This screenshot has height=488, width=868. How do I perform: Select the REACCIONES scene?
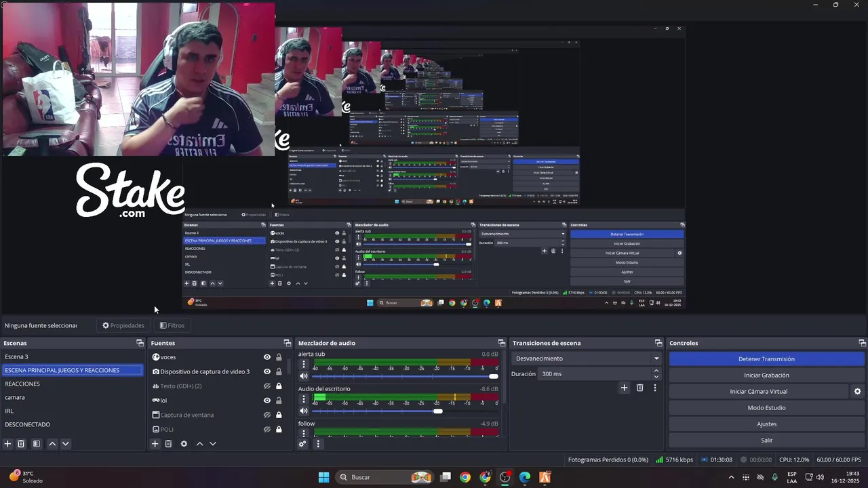(x=73, y=384)
